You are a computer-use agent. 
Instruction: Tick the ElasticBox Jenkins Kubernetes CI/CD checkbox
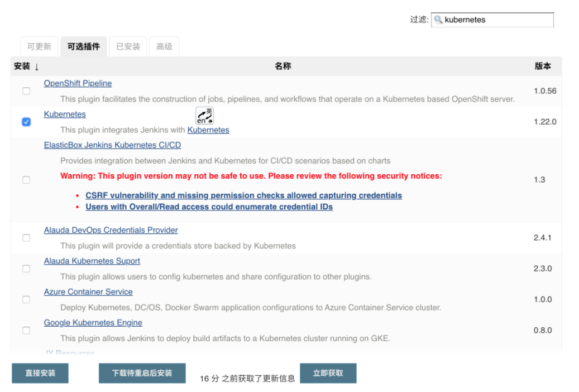tap(26, 180)
